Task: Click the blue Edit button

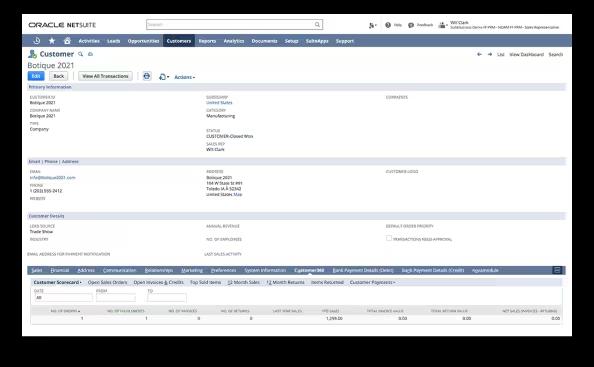Action: point(36,76)
